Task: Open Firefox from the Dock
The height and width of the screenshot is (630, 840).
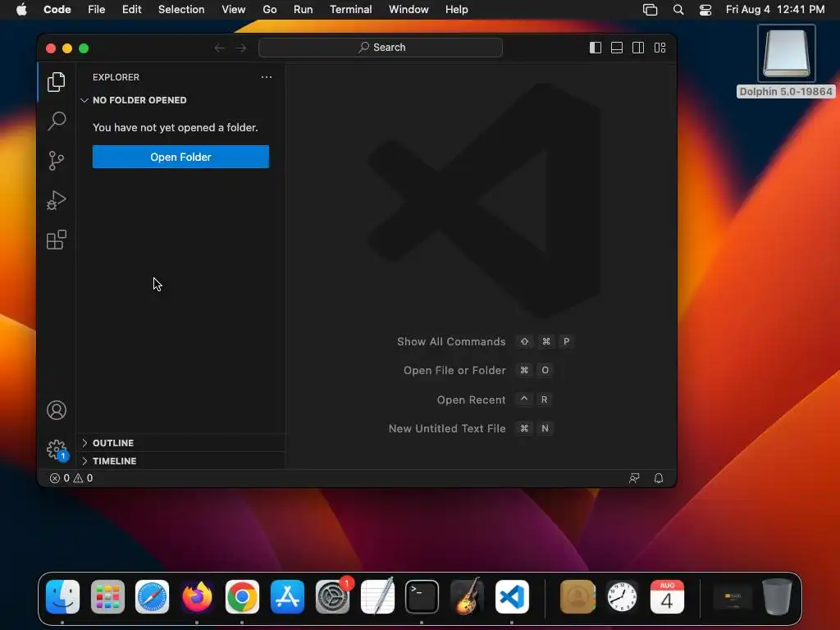Action: point(197,596)
